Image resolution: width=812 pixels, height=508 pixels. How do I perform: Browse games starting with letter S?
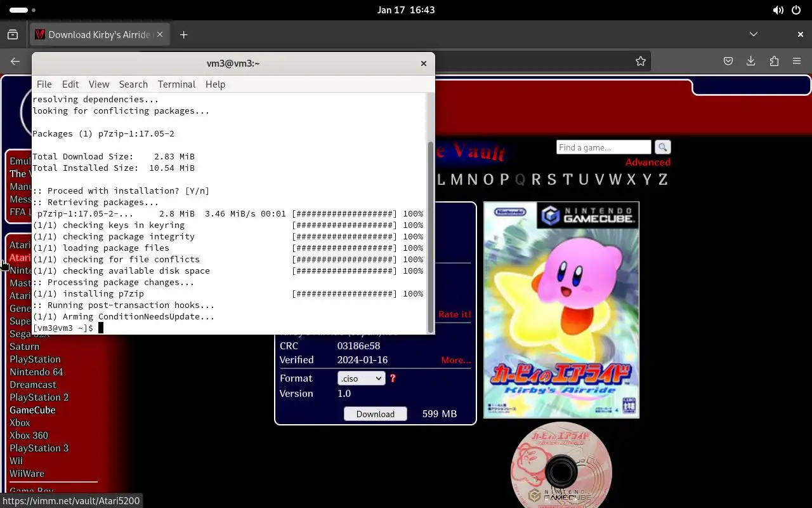pyautogui.click(x=551, y=179)
